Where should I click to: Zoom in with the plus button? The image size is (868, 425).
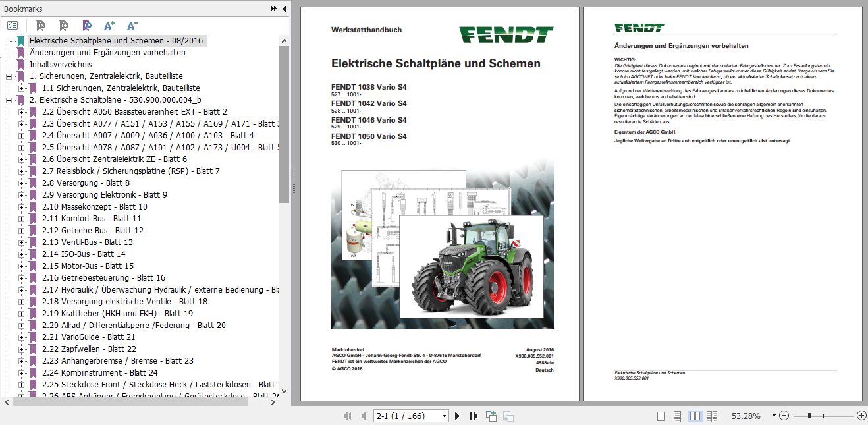click(x=861, y=416)
